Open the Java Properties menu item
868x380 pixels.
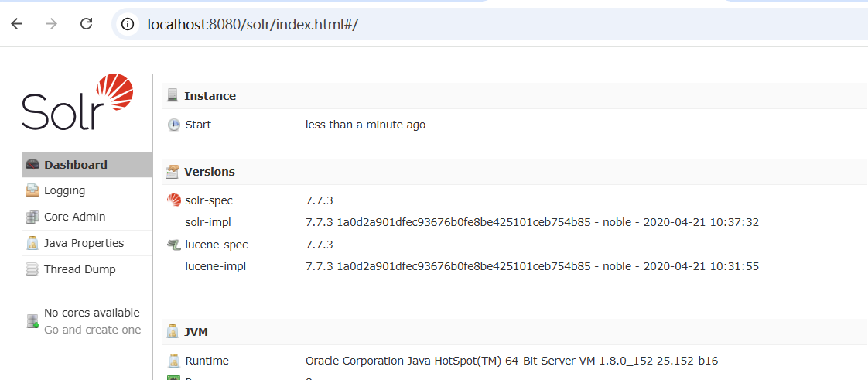click(x=87, y=243)
